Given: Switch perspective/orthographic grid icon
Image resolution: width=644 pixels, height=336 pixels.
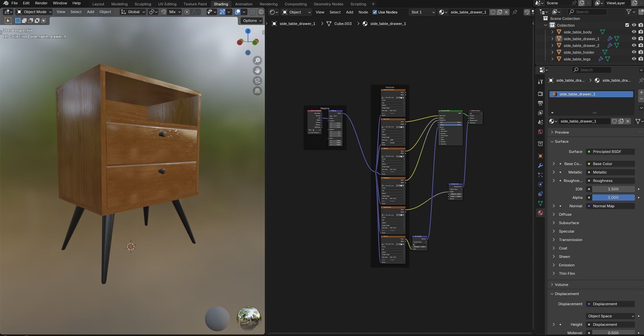Looking at the screenshot, I should click(257, 91).
